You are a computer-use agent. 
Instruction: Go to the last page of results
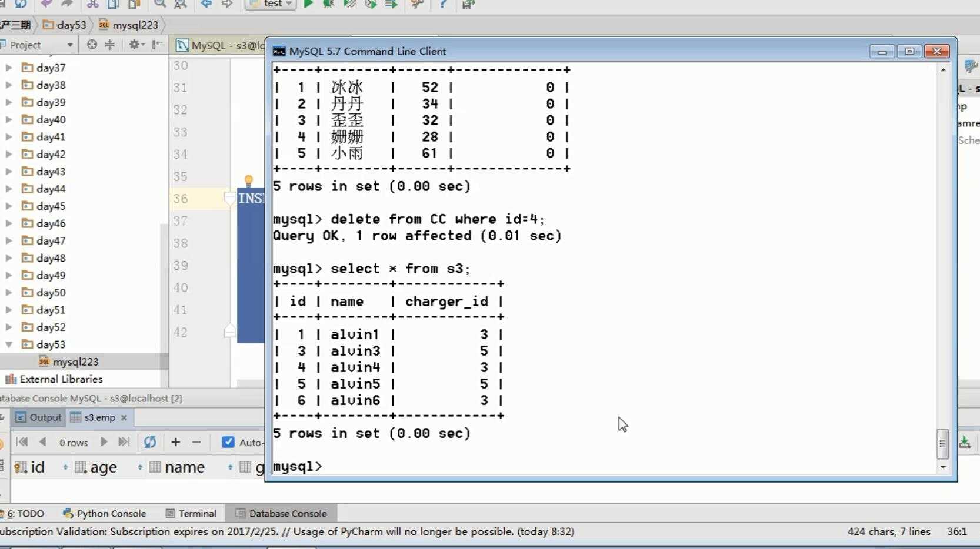point(124,442)
